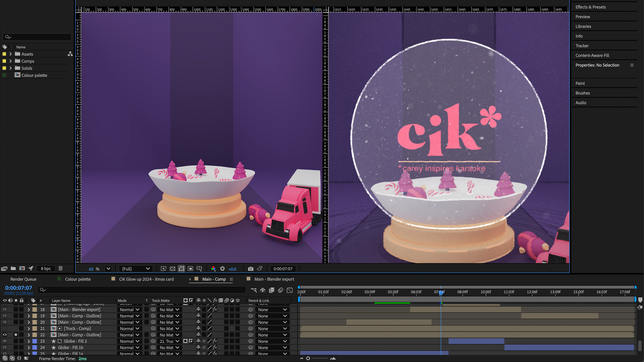The image size is (644, 362).
Task: Switch to the Main - Blender export tab
Action: (274, 279)
